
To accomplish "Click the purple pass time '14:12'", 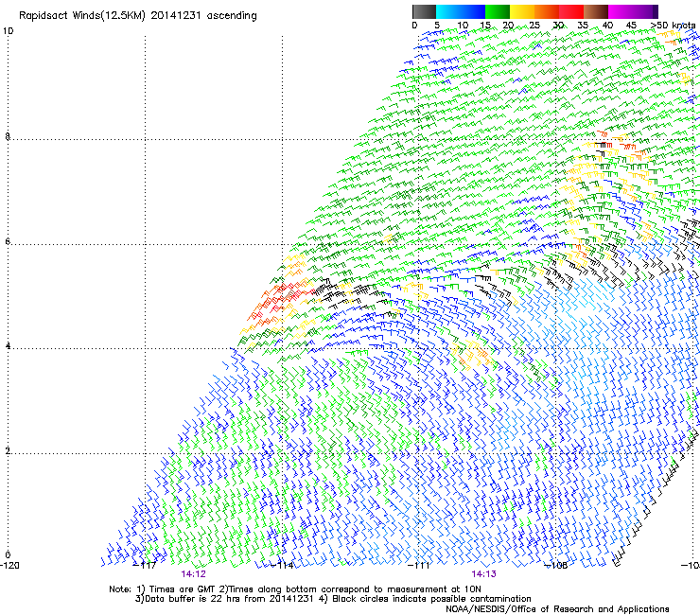I will 193,574.
